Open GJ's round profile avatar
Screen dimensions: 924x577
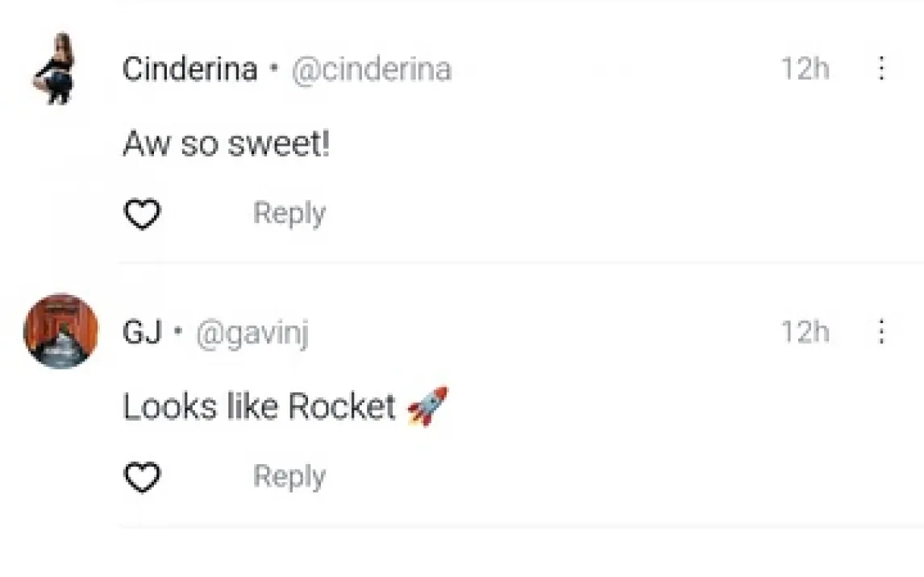coord(60,331)
